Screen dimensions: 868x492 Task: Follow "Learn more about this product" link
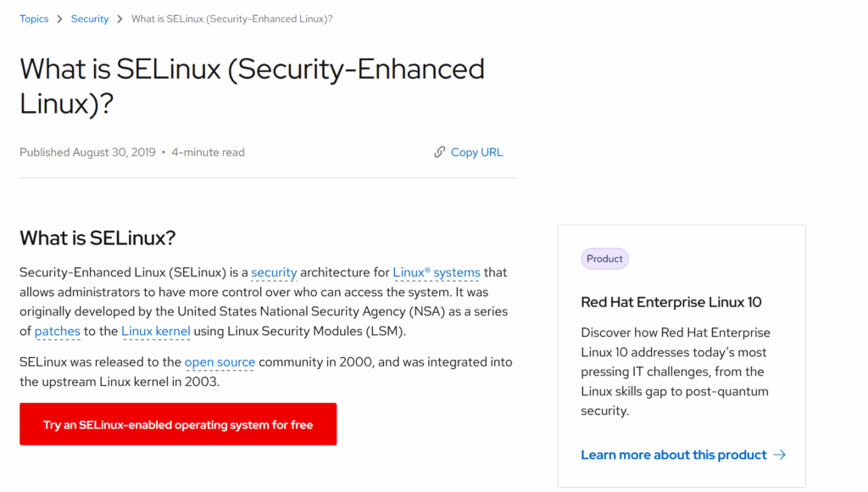click(673, 456)
